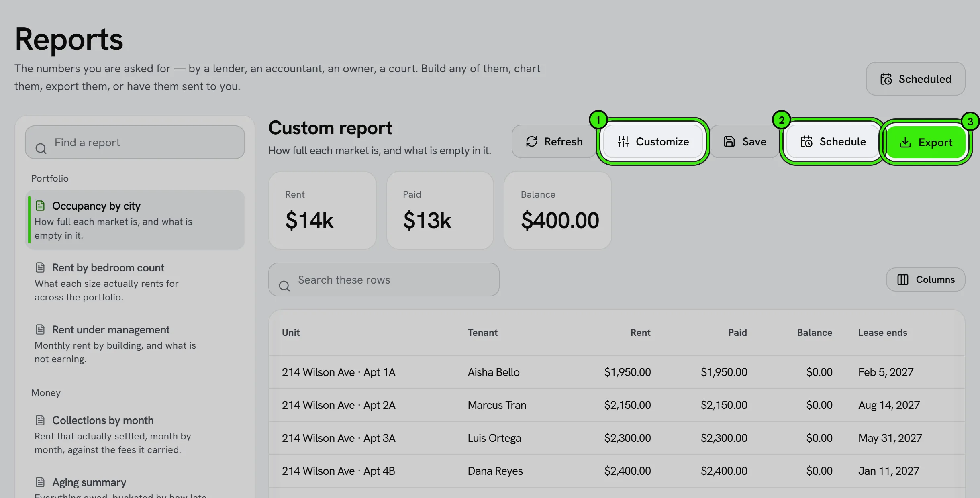Click the Portfolio section label
This screenshot has width=980, height=498.
(50, 178)
